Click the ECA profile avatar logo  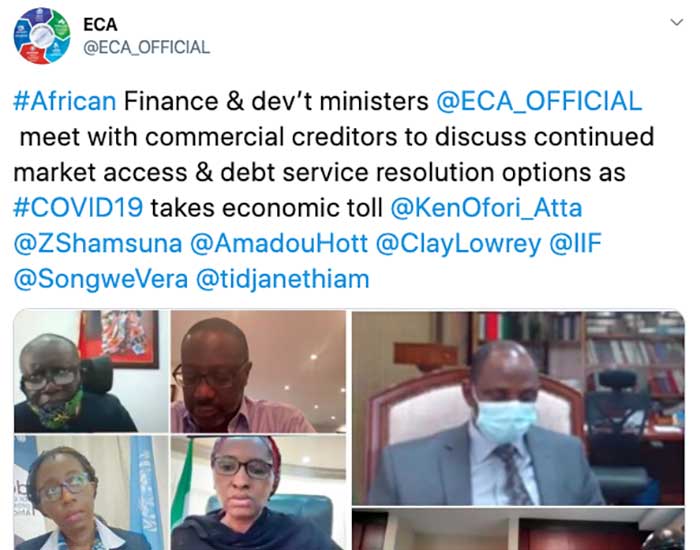42,36
